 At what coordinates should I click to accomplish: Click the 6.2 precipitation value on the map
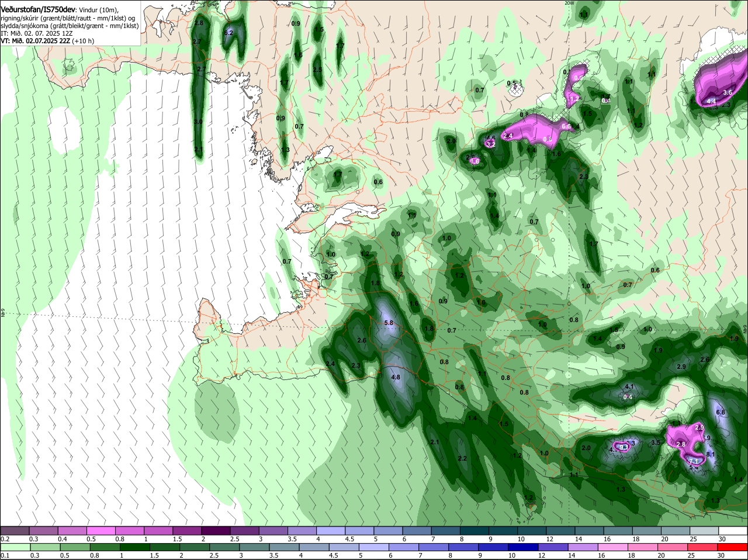pyautogui.click(x=228, y=33)
